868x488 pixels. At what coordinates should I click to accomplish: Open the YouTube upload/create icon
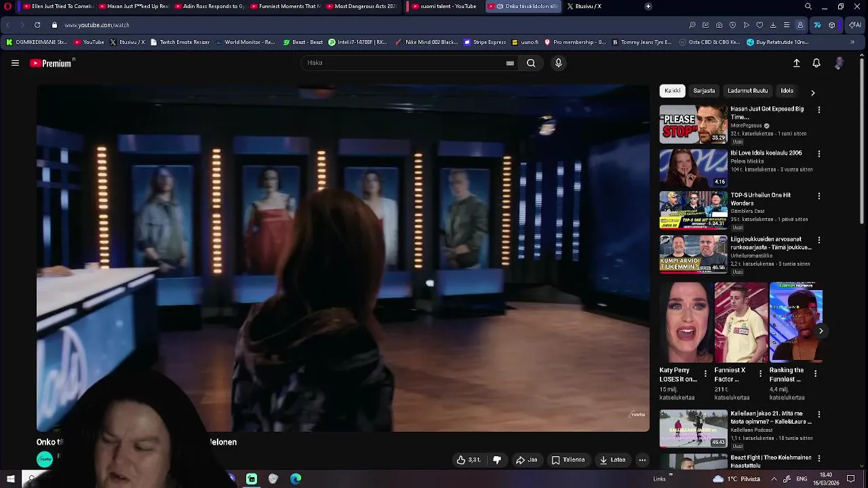pos(797,63)
